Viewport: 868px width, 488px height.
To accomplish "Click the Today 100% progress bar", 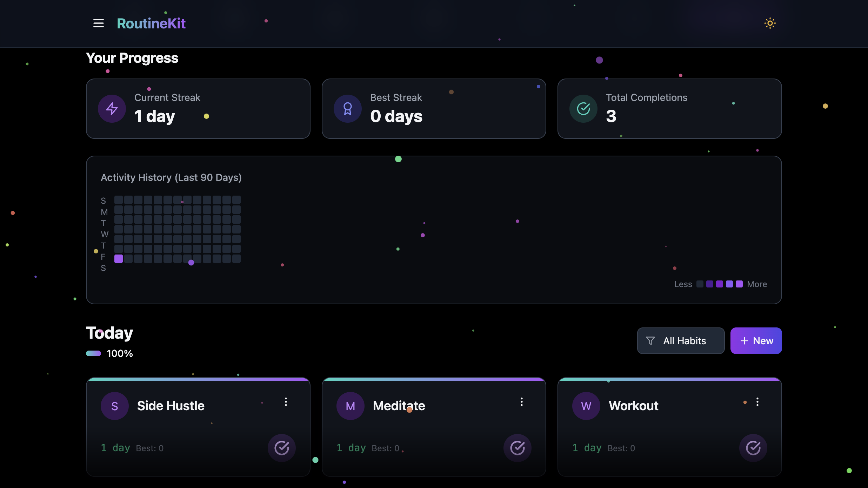I will click(x=94, y=353).
